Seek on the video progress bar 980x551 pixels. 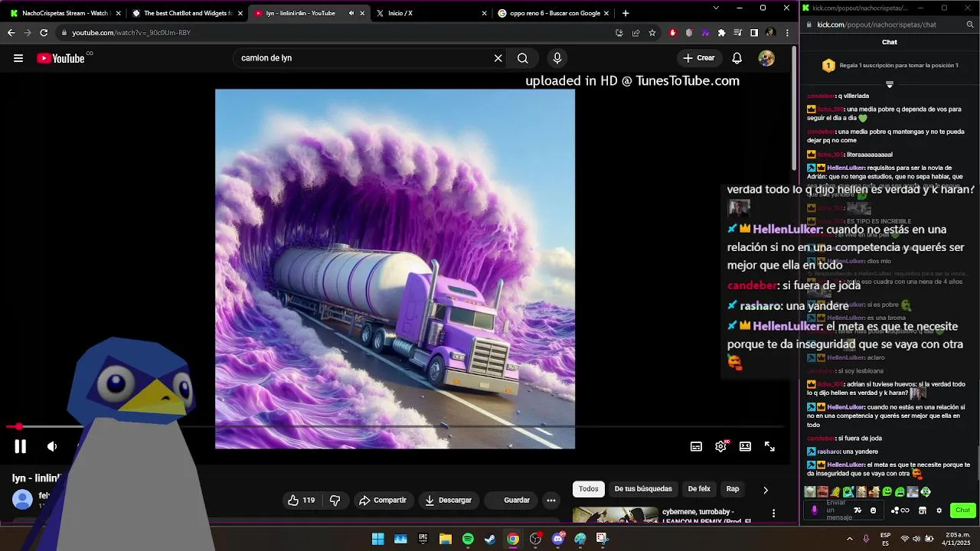395,427
